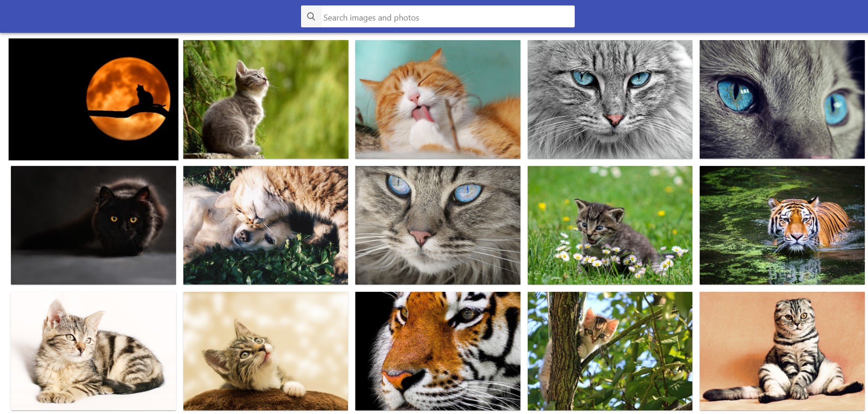Open the tabby cat face close-up with blue eyes

click(x=438, y=225)
